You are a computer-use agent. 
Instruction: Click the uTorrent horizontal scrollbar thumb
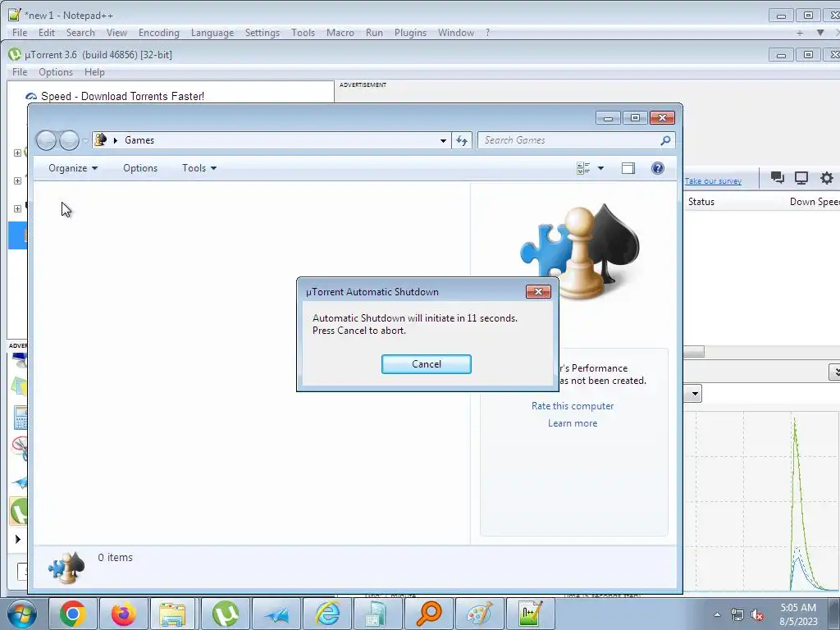[x=694, y=351]
